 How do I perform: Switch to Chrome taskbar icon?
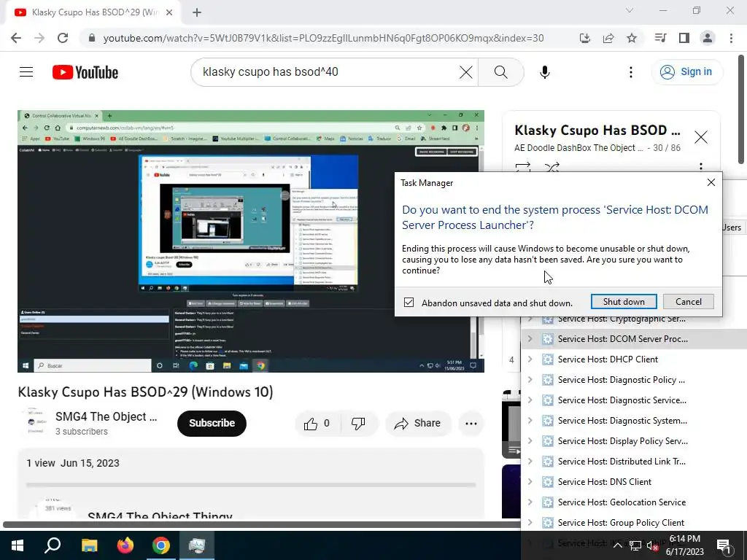click(x=161, y=545)
